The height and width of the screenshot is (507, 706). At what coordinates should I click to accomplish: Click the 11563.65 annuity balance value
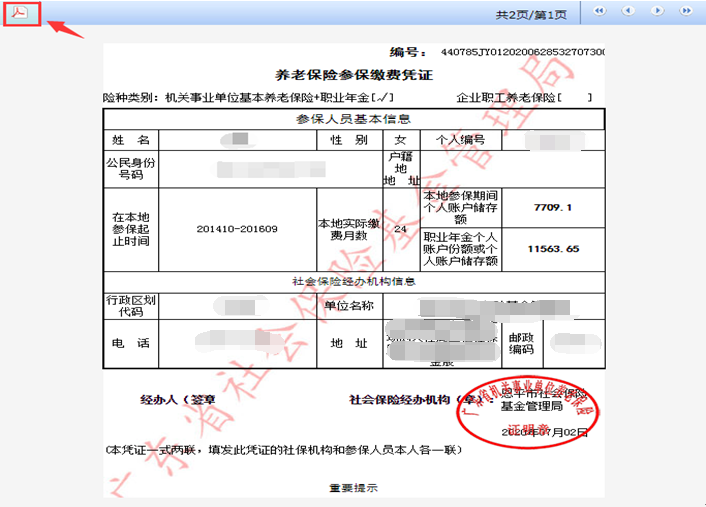[x=553, y=248]
